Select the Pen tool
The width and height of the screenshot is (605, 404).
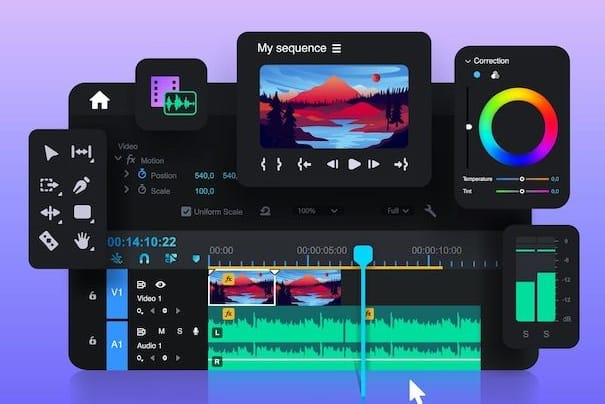82,184
